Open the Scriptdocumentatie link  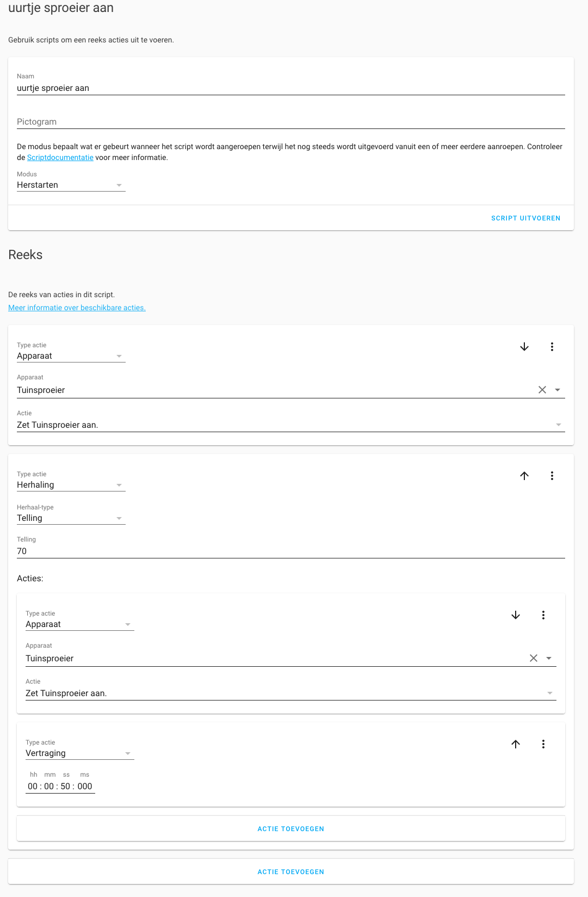[x=60, y=158]
